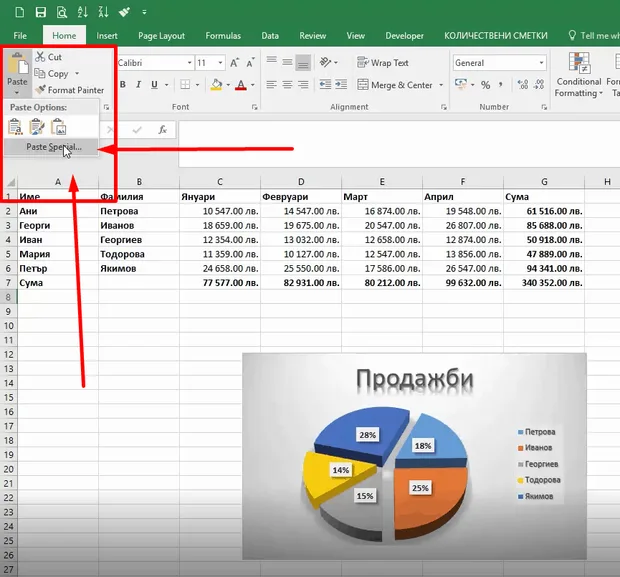Apply Accounting Number Format icon

click(461, 84)
